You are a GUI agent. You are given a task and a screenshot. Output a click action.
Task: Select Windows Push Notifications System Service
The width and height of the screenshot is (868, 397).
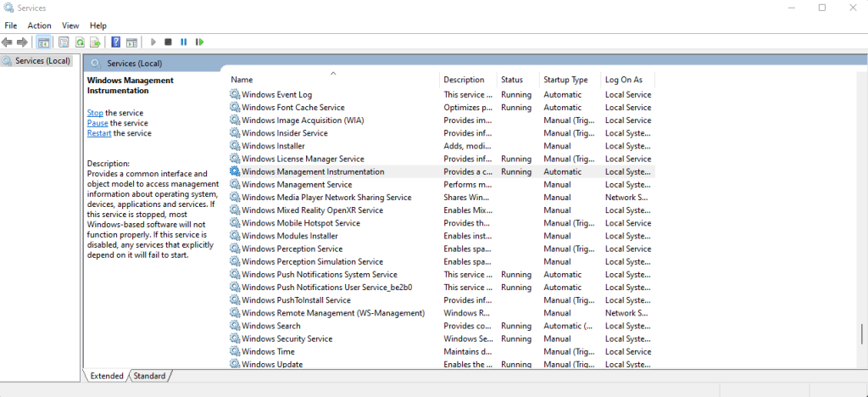point(442,275)
